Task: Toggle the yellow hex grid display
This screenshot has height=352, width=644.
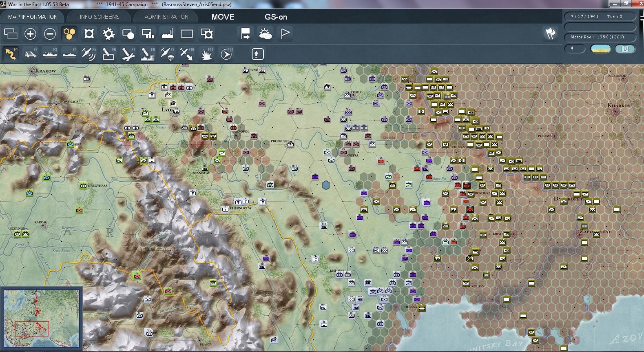Action: [69, 33]
